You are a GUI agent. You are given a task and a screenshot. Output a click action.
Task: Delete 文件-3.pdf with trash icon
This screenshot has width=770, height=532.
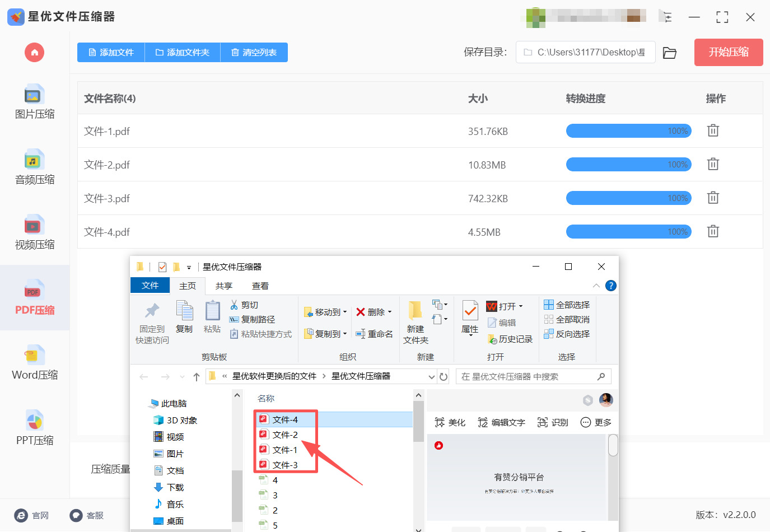click(713, 198)
